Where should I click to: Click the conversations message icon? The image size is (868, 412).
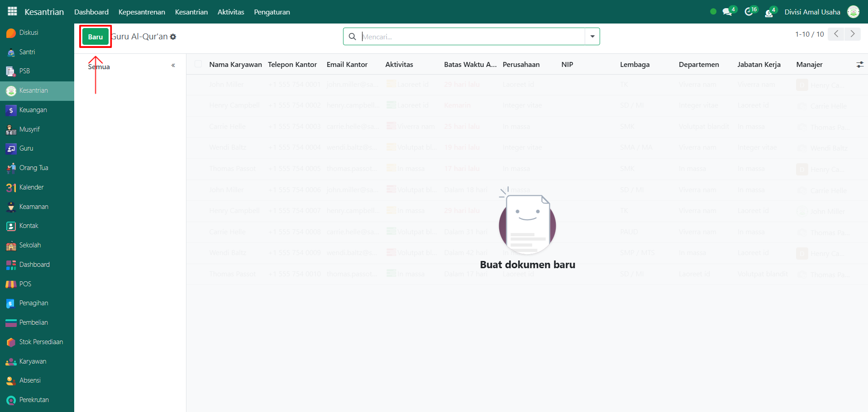click(727, 12)
